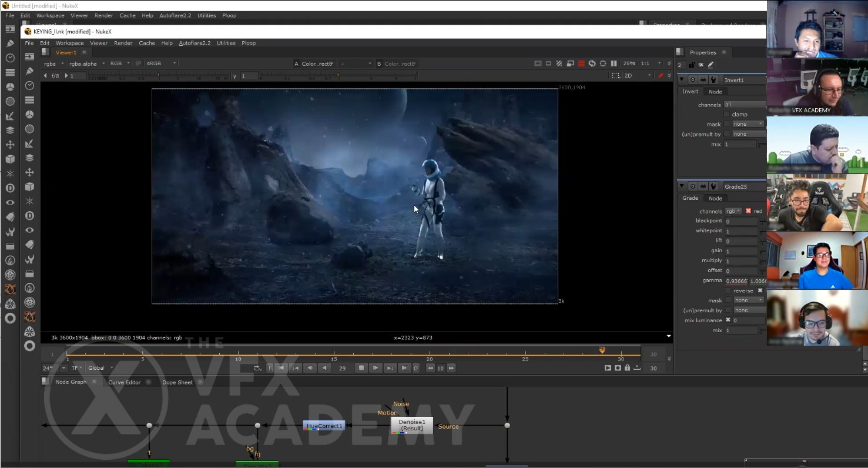
Task: Open the Autoflare2.2 menu in KEYING_II window
Action: [195, 43]
